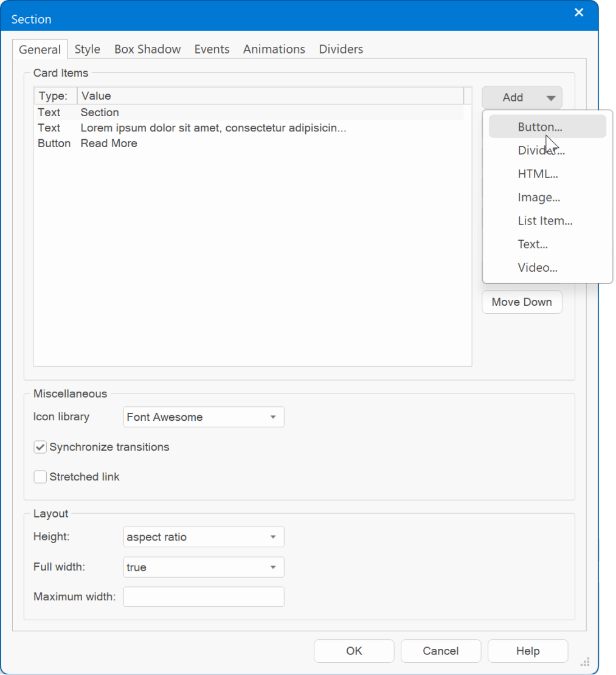
Task: Open the Full width dropdown
Action: pyautogui.click(x=204, y=567)
